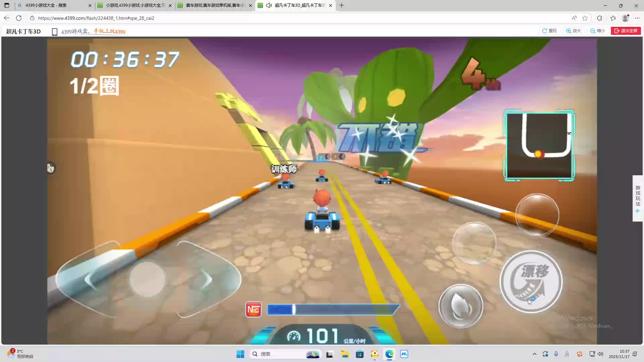The width and height of the screenshot is (644, 362).
Task: Open the 手机上玩4399 link
Action: point(109,31)
